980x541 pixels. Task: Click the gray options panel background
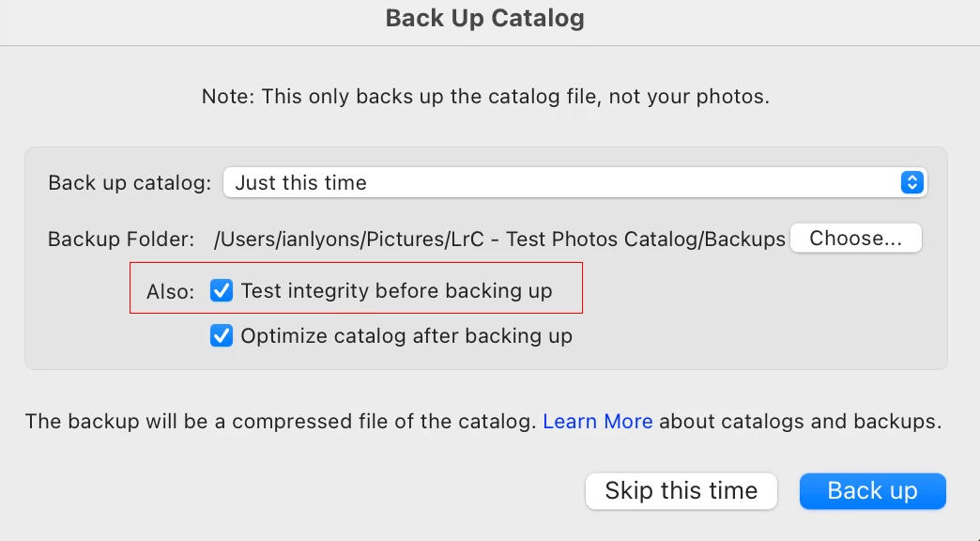click(x=751, y=319)
